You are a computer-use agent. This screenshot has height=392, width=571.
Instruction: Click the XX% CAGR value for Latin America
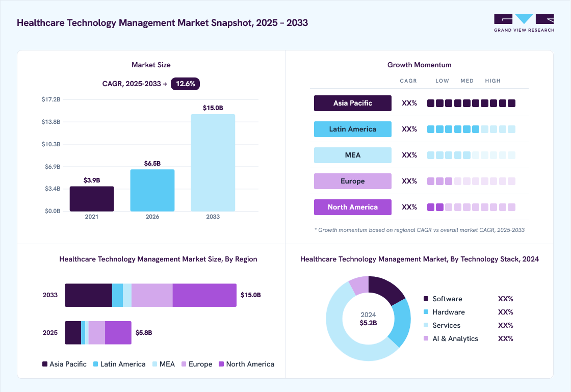pos(409,129)
